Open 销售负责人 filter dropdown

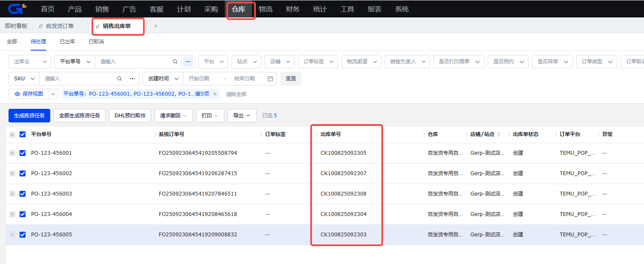pos(407,62)
